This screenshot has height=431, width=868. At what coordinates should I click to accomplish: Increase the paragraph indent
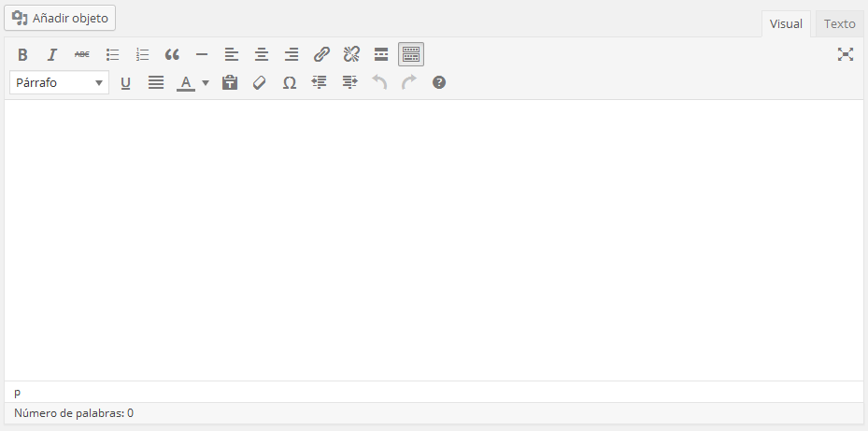(349, 82)
